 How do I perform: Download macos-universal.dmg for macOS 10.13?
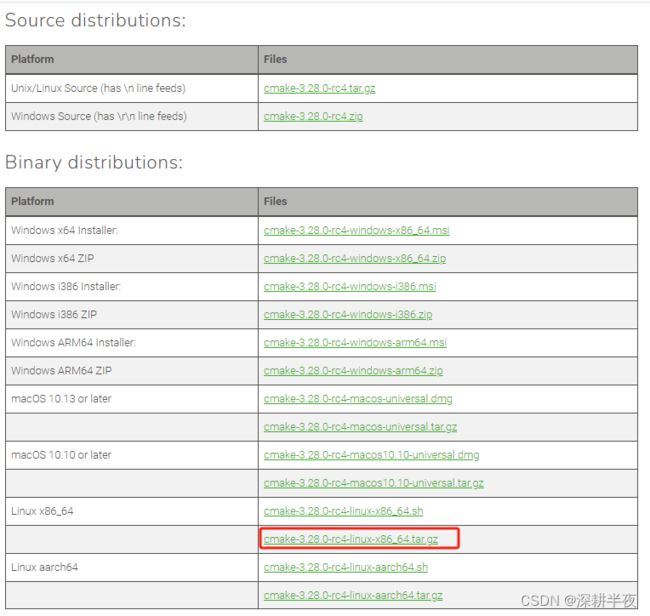click(358, 399)
